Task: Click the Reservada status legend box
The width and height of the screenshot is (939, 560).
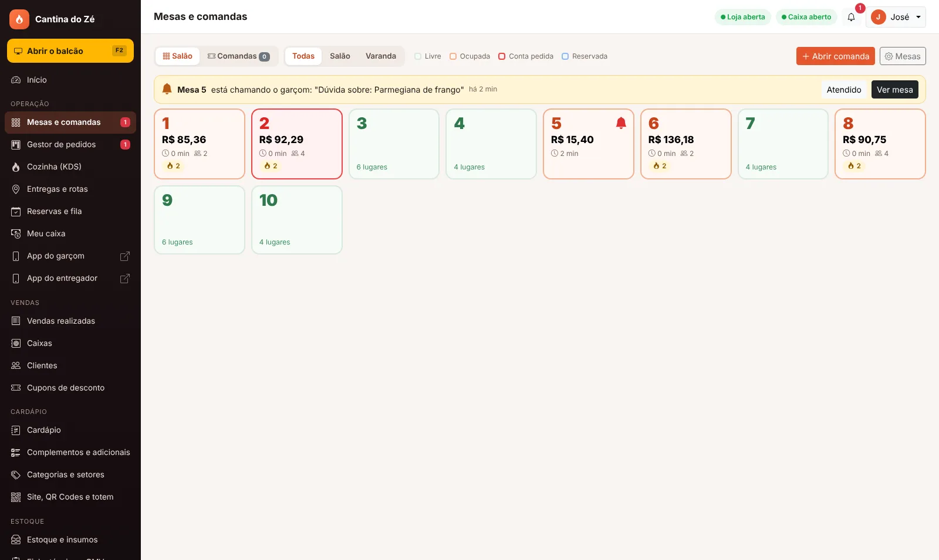Action: coord(565,56)
